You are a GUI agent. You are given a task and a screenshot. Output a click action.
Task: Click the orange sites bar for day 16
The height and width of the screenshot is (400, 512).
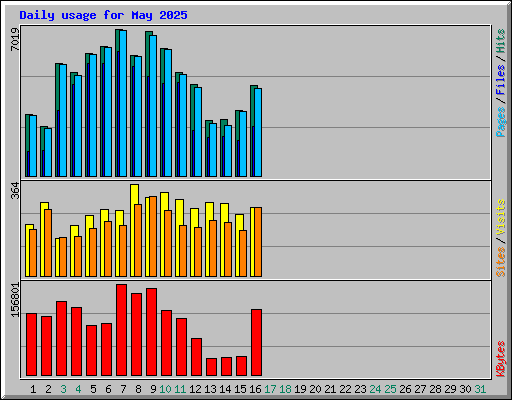pos(258,242)
